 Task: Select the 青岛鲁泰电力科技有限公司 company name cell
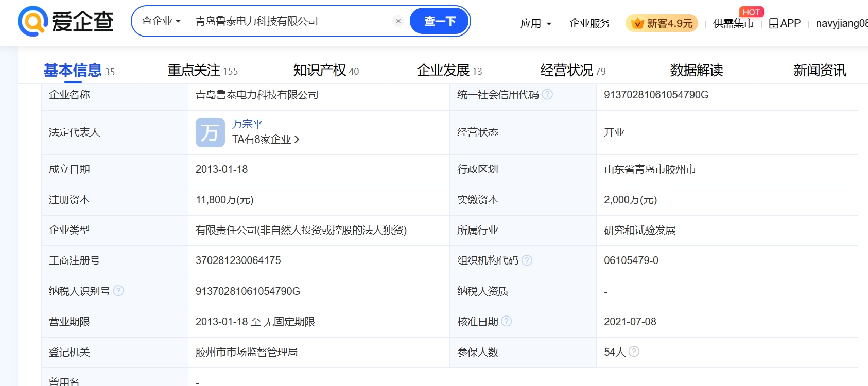(257, 95)
